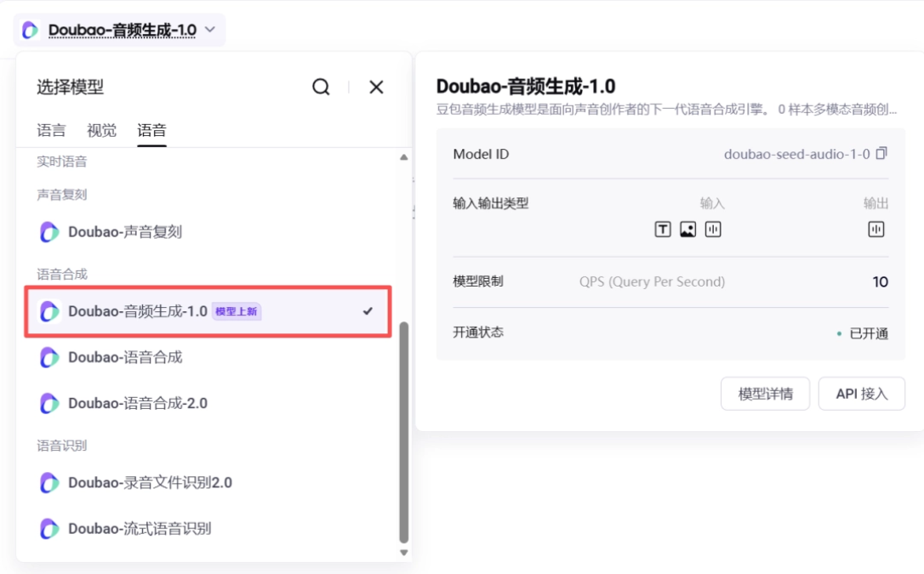Click the model list scrollbar thumb

[x=403, y=432]
